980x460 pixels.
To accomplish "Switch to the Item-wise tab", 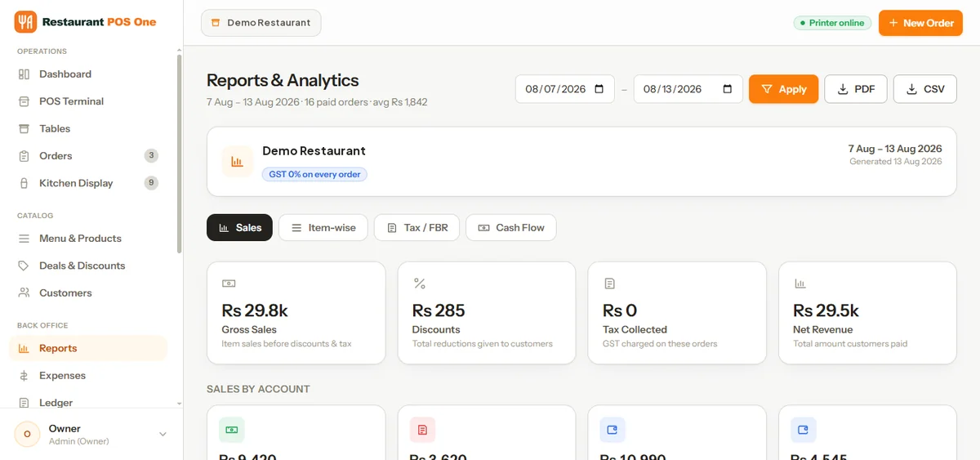I will pyautogui.click(x=323, y=227).
